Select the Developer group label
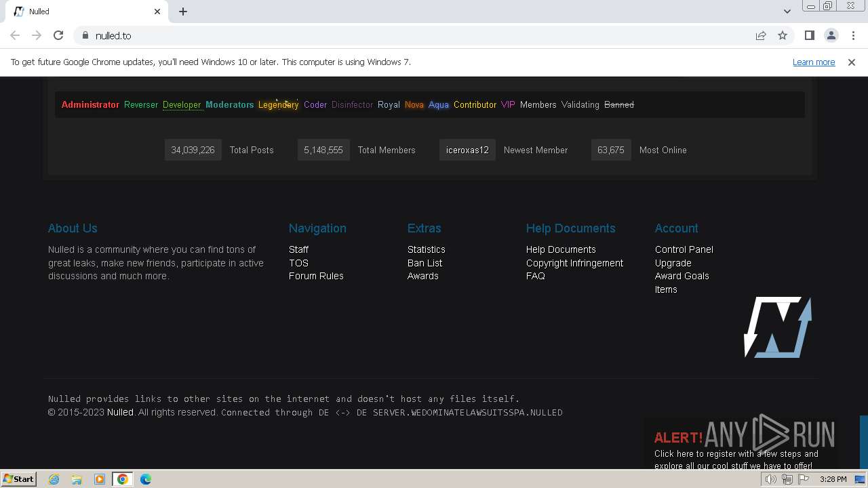The height and width of the screenshot is (488, 868). click(182, 104)
